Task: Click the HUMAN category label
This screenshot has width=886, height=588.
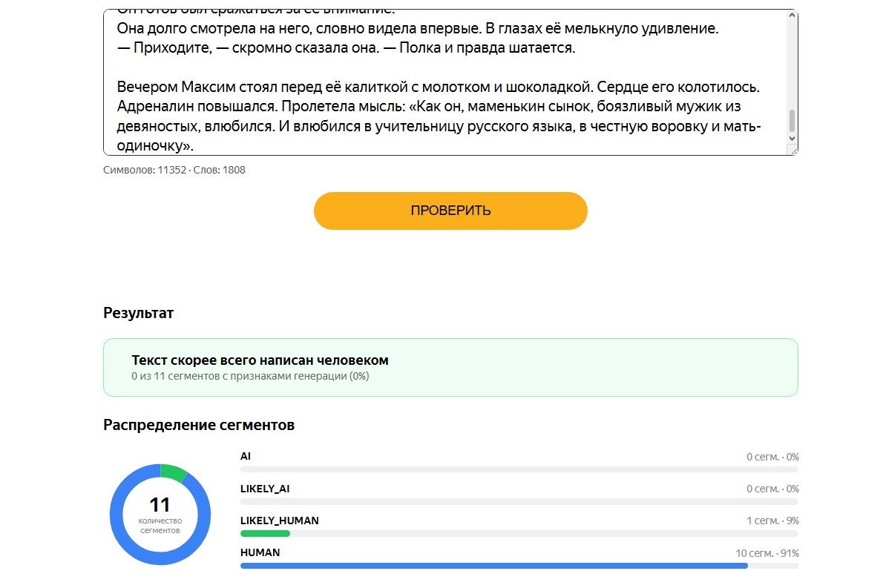Action: [x=260, y=552]
